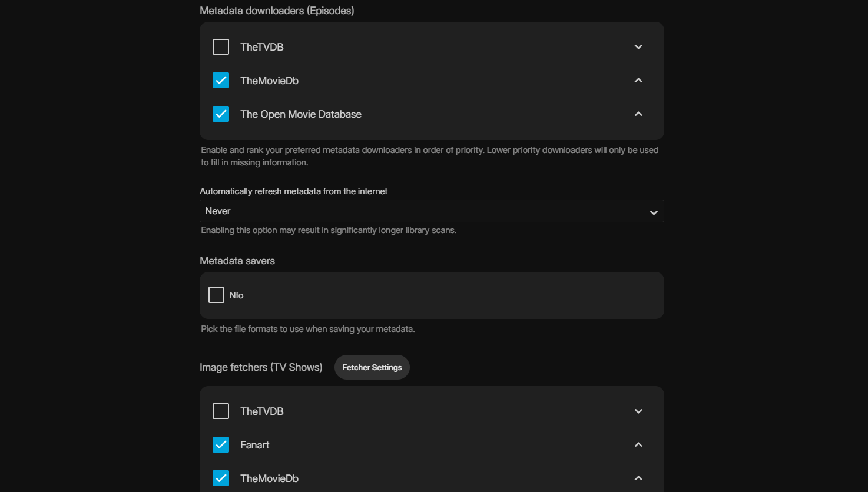Uncheck TheMovieDb checkbox in image fetchers

[x=221, y=478]
